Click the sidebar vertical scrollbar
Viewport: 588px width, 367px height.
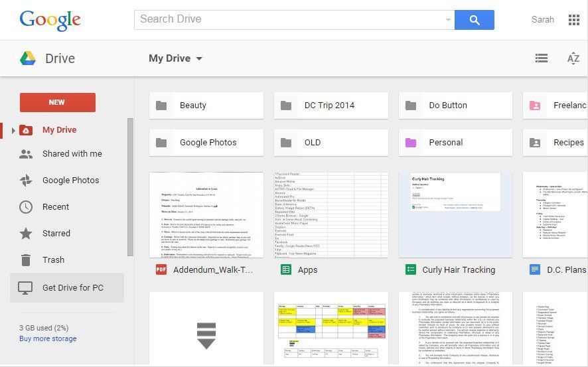[x=130, y=187]
